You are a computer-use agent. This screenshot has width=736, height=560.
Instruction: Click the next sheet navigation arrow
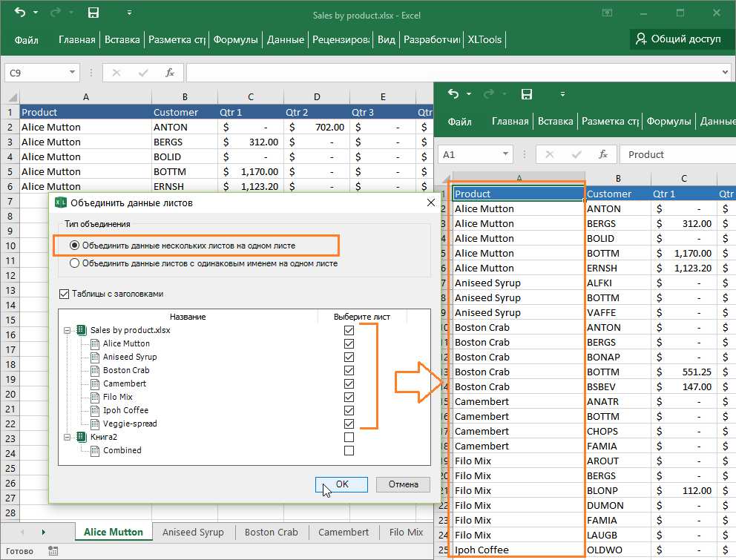click(43, 533)
